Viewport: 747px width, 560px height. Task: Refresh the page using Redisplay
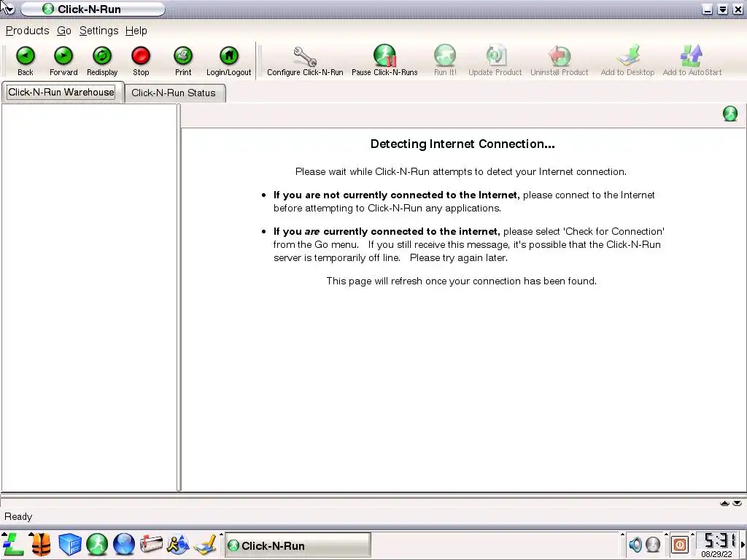pos(102,61)
